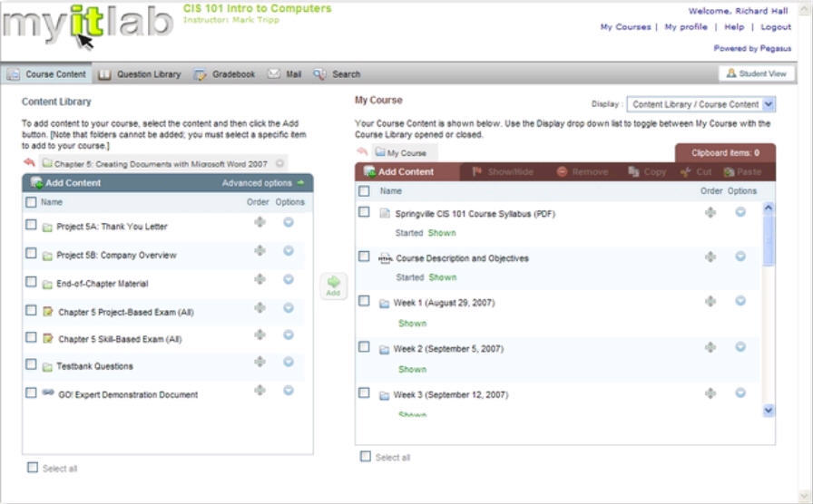
Task: Open options dropdown for Course Syllabus
Action: click(x=740, y=212)
